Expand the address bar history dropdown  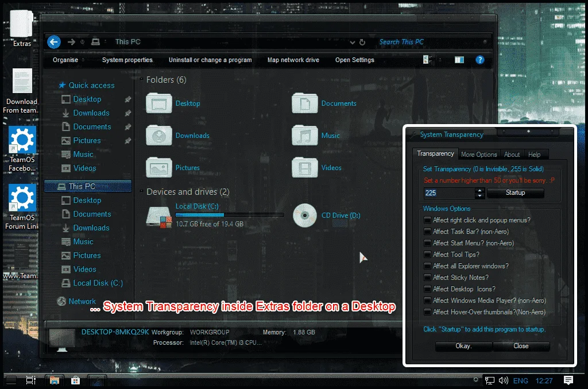pos(352,43)
